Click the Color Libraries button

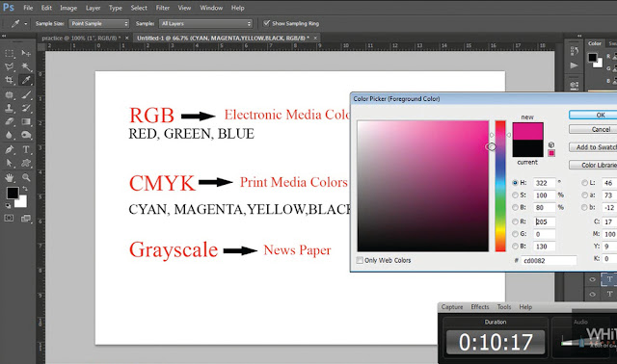point(593,165)
